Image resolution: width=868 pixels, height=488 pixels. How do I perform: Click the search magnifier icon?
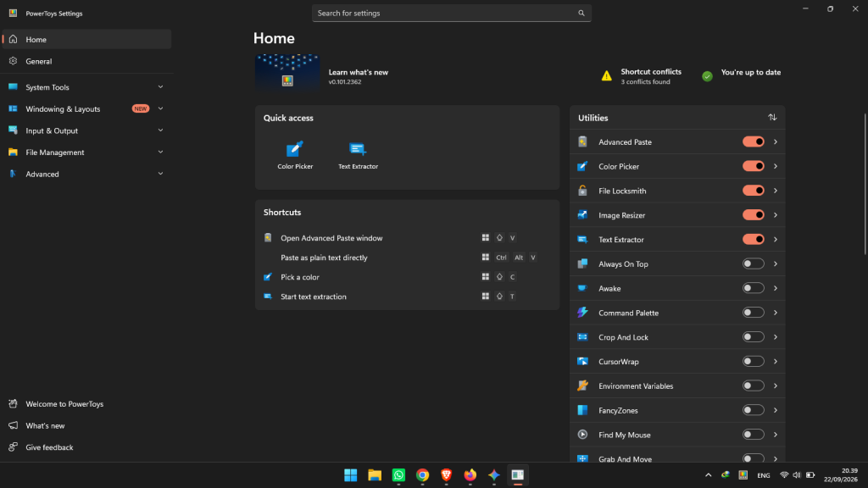[x=581, y=14]
